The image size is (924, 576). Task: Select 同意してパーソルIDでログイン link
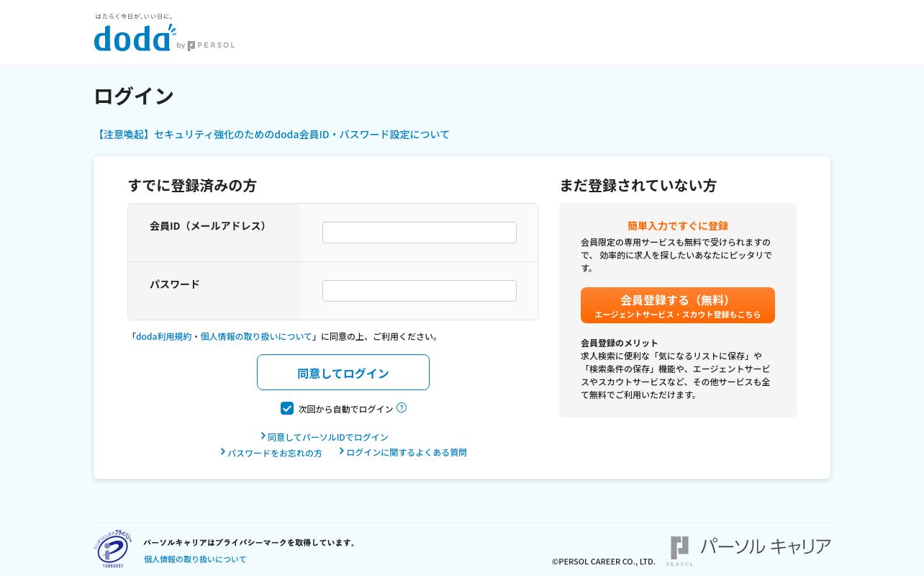328,437
